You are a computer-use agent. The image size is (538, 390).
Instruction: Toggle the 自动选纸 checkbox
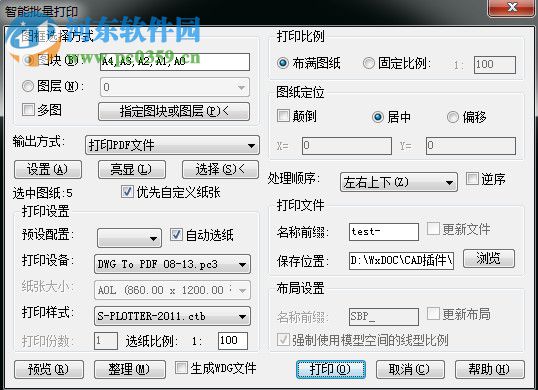tap(176, 235)
